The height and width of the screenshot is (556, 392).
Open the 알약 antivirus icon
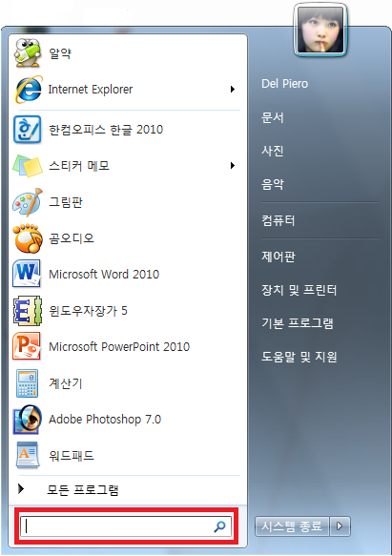[28, 52]
